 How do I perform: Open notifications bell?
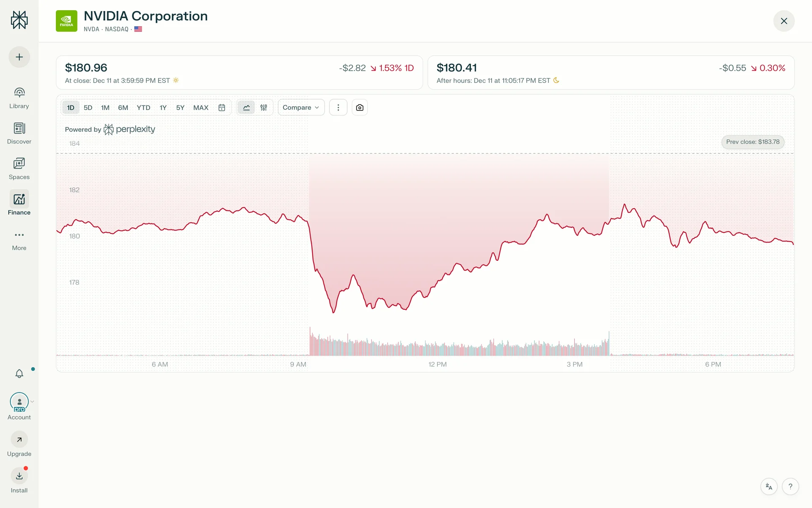(19, 373)
